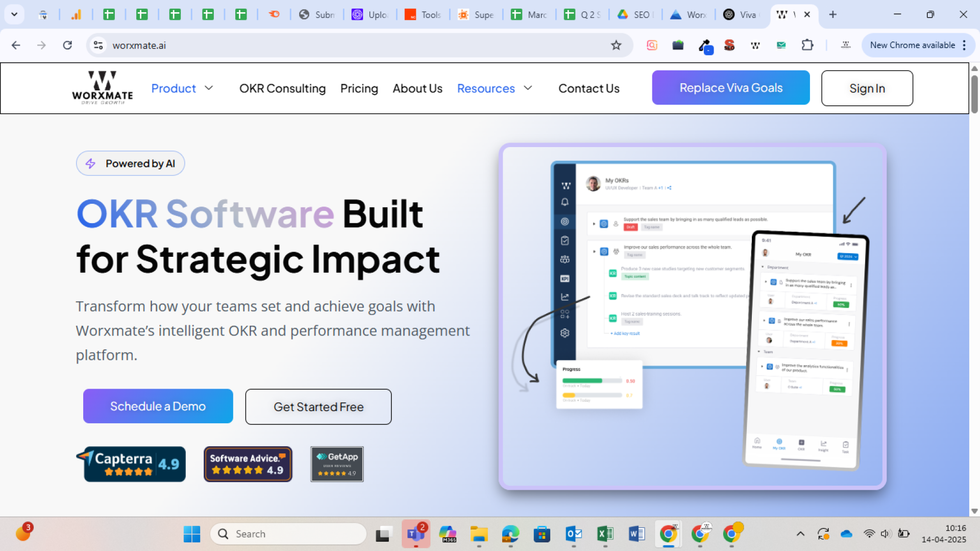The image size is (980, 551).
Task: Open the site information icon in address bar
Action: point(98,45)
